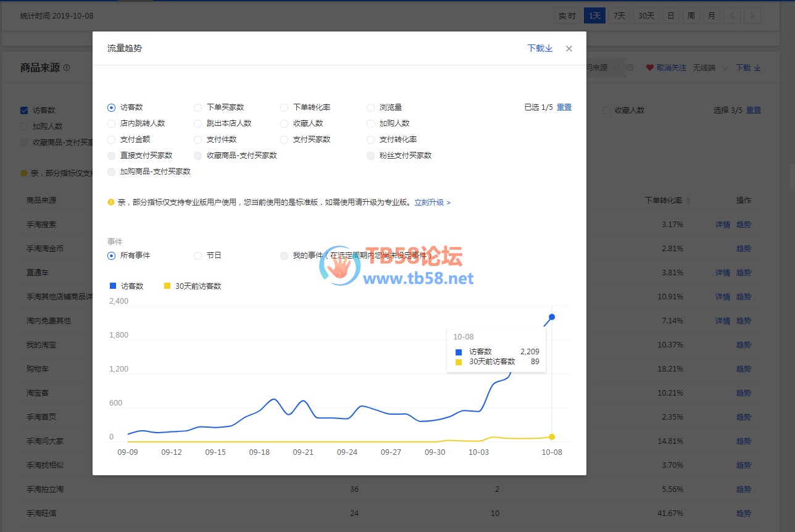Click the sort arrows beside 下单转化率
Viewport: 795px width, 532px height.
click(688, 201)
